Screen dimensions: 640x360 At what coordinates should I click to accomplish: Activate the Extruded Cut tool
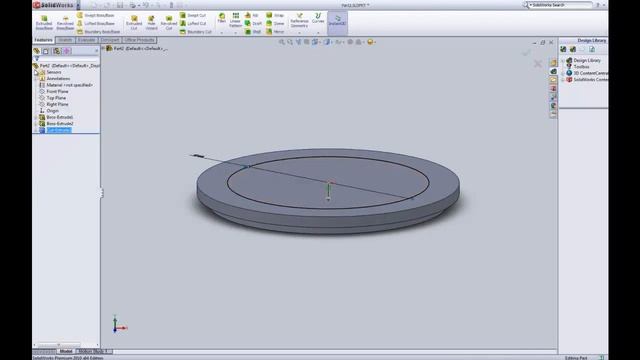[x=134, y=23]
